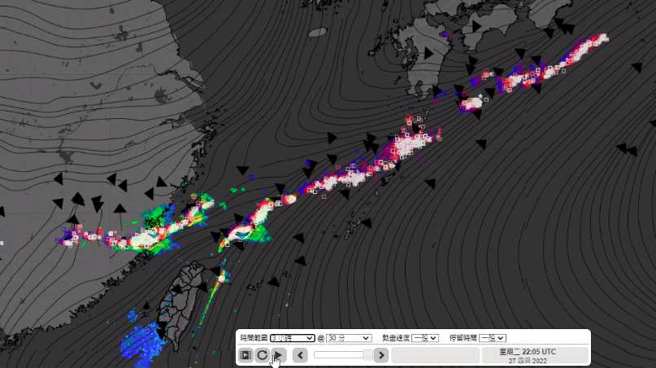Click the small oval island near top center

click(318, 32)
